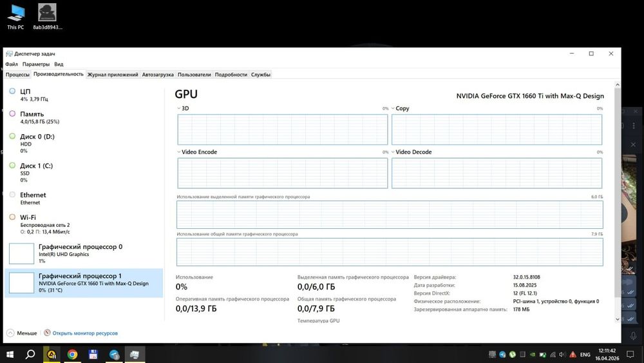Viewport: 644px width, 363px height.
Task: Switch to the Процессы tab
Action: pos(17,74)
